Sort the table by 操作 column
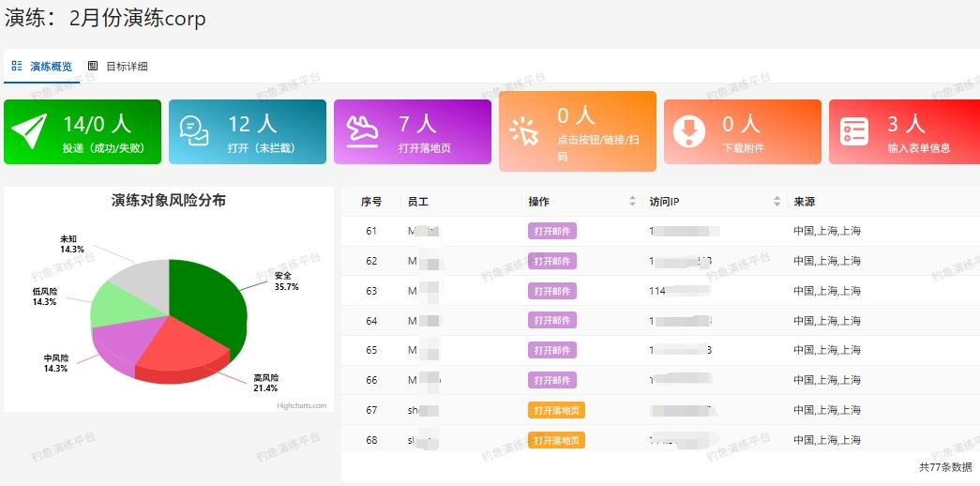This screenshot has width=980, height=486. coord(632,202)
